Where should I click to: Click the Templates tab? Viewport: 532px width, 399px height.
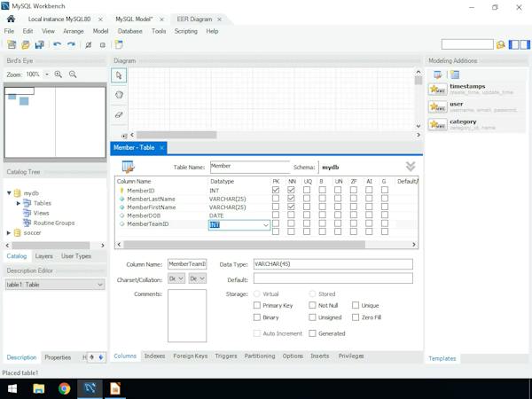coord(442,358)
